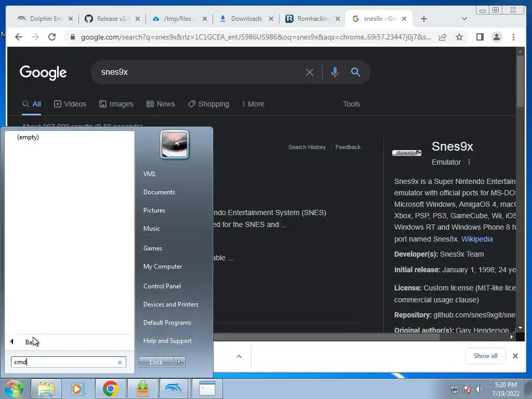Click the horizontal page scrollbar
Screen dimensions: 532x399
click(326, 337)
